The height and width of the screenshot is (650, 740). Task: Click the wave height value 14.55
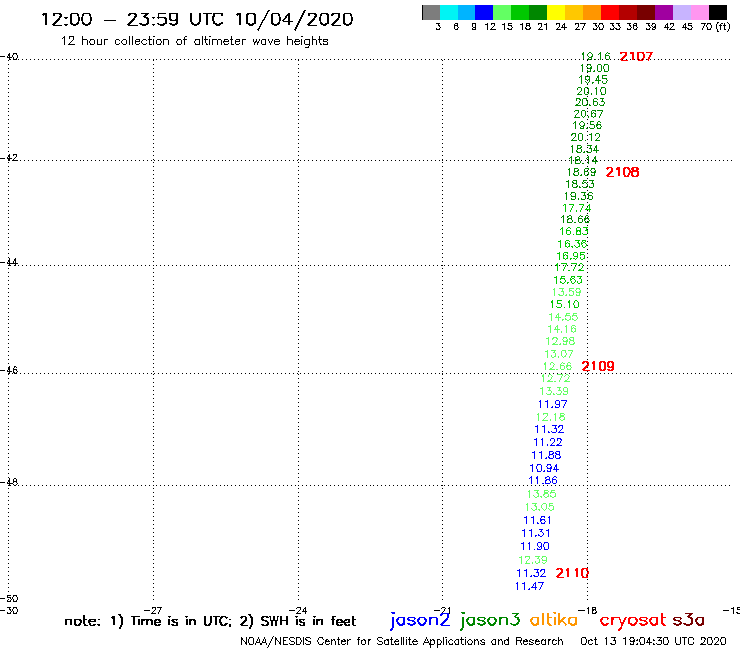[563, 317]
